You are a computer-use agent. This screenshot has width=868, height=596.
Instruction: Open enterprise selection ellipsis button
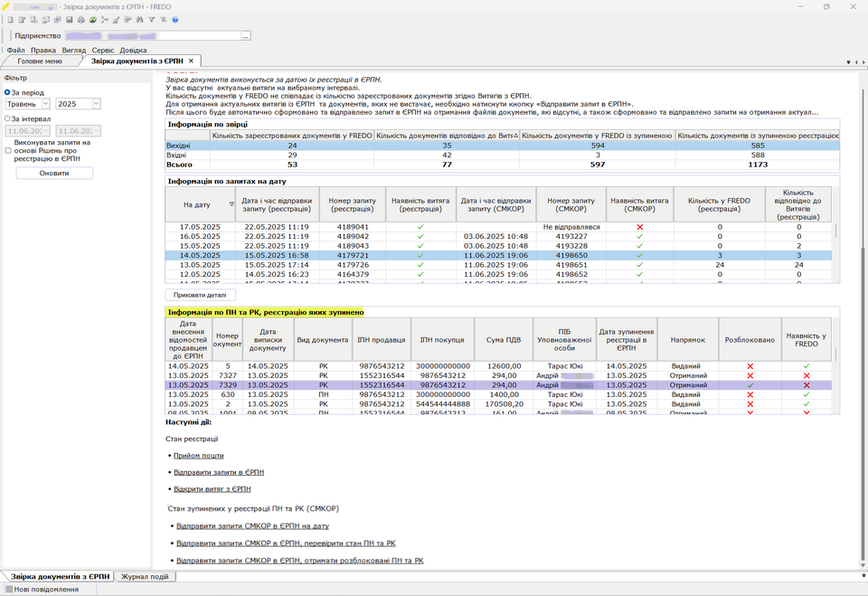(245, 35)
